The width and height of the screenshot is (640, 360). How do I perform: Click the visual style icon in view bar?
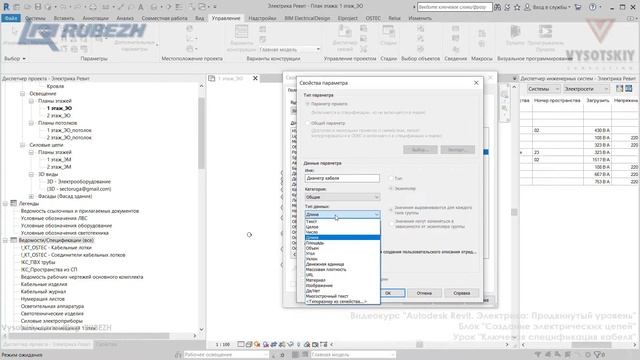(x=249, y=344)
